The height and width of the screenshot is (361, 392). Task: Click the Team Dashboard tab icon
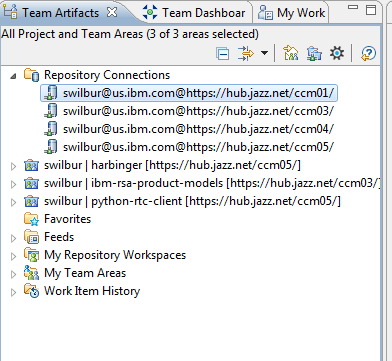(150, 13)
